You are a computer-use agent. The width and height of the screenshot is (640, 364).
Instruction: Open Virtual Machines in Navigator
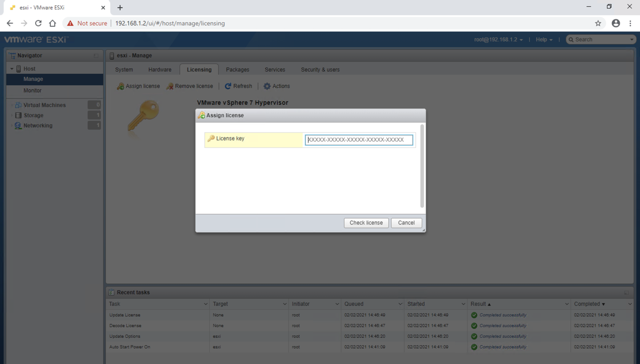44,105
